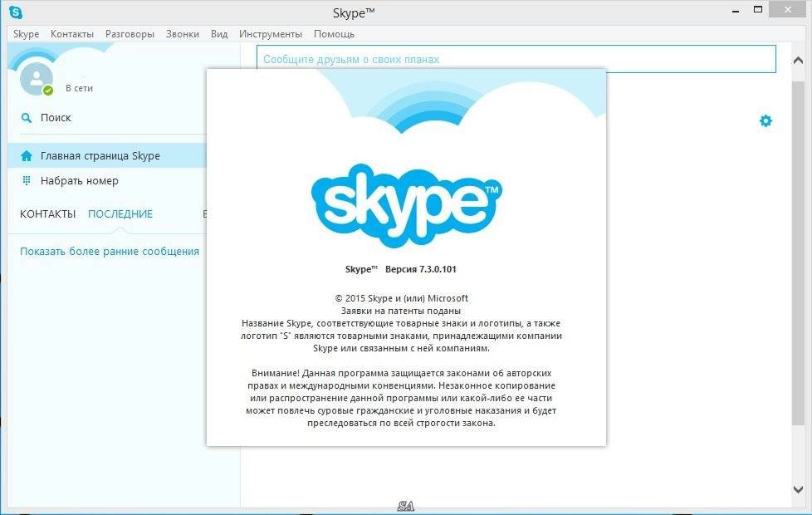Click the mood message field Сообщите друзьям о своих планах
This screenshot has height=515, width=812.
tap(516, 59)
